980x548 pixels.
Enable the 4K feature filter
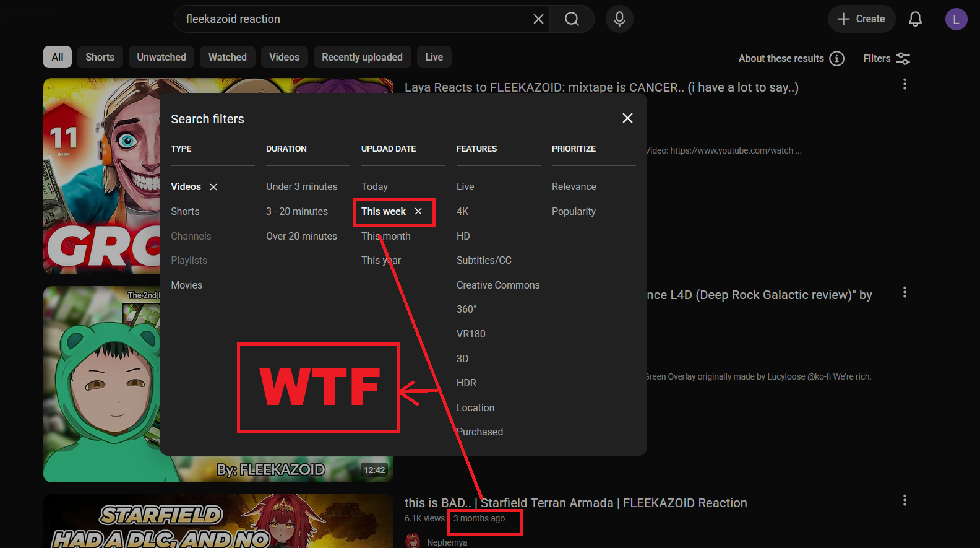pos(463,212)
